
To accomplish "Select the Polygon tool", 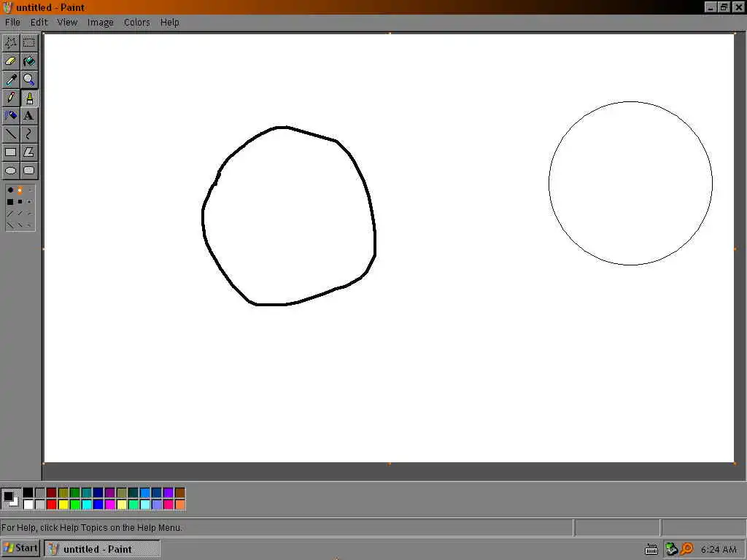I will pyautogui.click(x=29, y=152).
